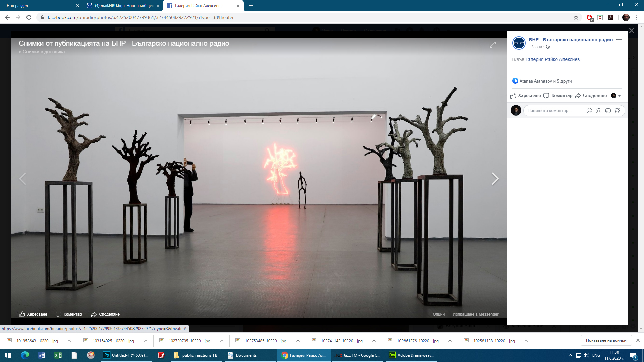Open the БНР profile picture
The width and height of the screenshot is (644, 362).
519,43
